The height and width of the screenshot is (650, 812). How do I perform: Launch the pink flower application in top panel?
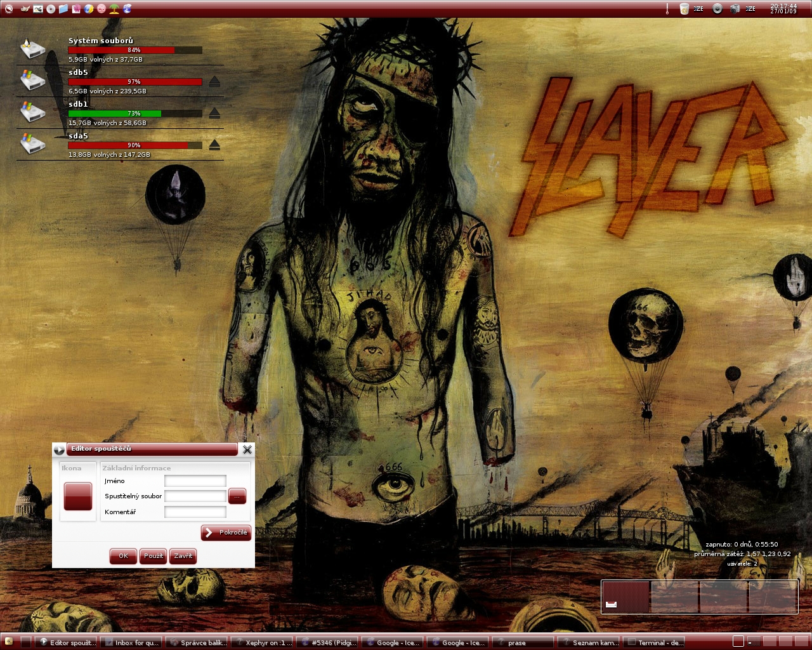(x=76, y=9)
